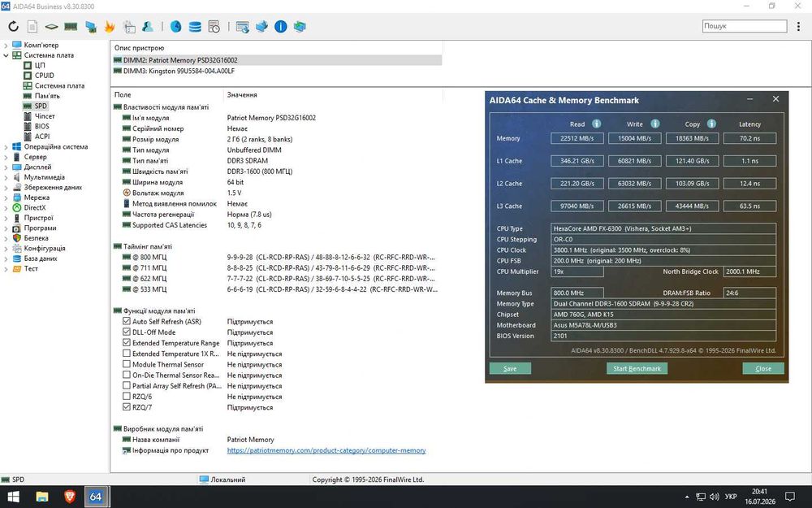812x508 pixels.
Task: Click Save in benchmark window
Action: [x=510, y=368]
